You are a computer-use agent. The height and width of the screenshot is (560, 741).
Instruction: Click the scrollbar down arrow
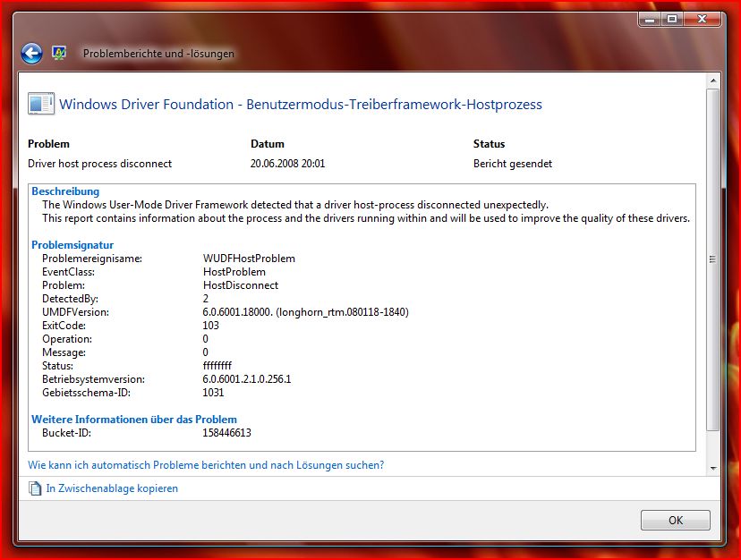713,469
